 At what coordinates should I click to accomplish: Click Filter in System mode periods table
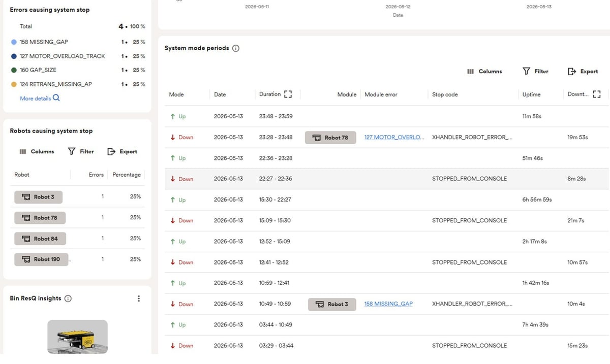[x=536, y=72]
